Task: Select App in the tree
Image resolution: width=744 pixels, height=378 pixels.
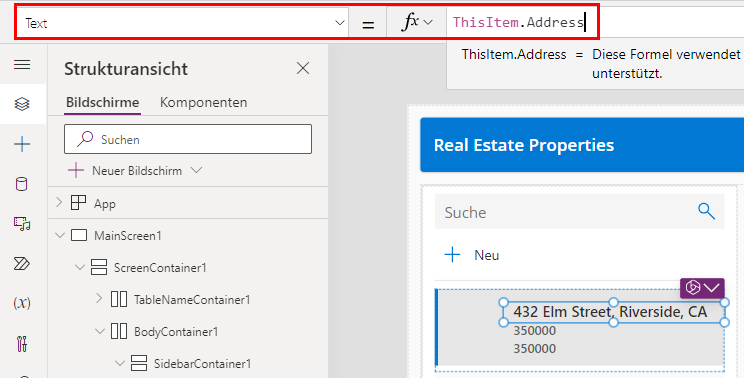Action: tap(105, 204)
